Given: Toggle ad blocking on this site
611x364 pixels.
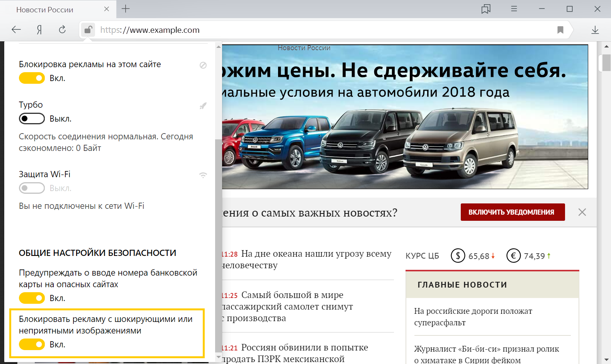Looking at the screenshot, I should point(32,78).
